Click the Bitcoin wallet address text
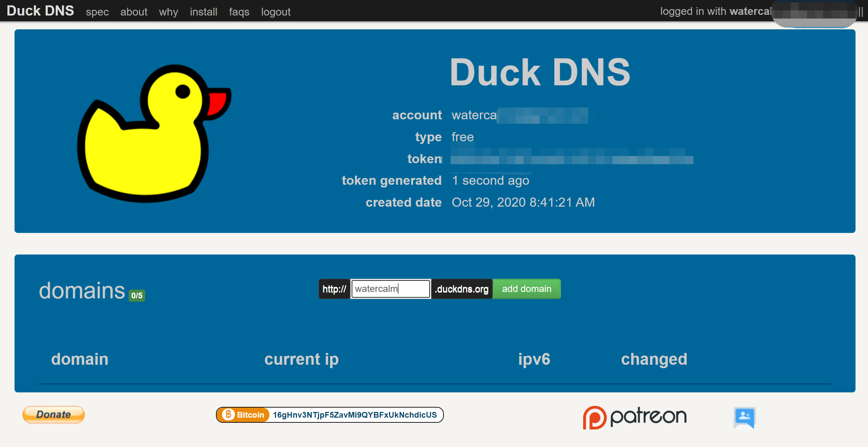868x447 pixels. pyautogui.click(x=355, y=415)
